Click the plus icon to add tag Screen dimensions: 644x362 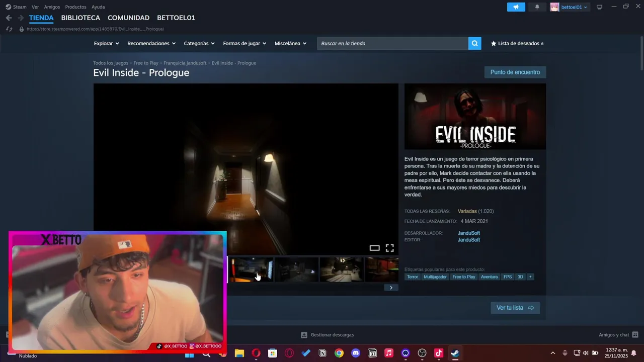tap(530, 277)
